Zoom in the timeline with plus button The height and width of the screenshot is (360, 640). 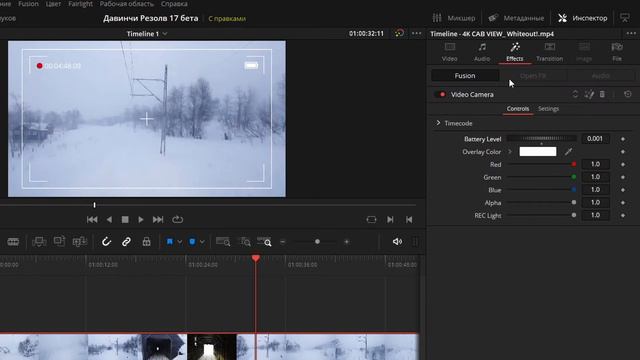(347, 242)
